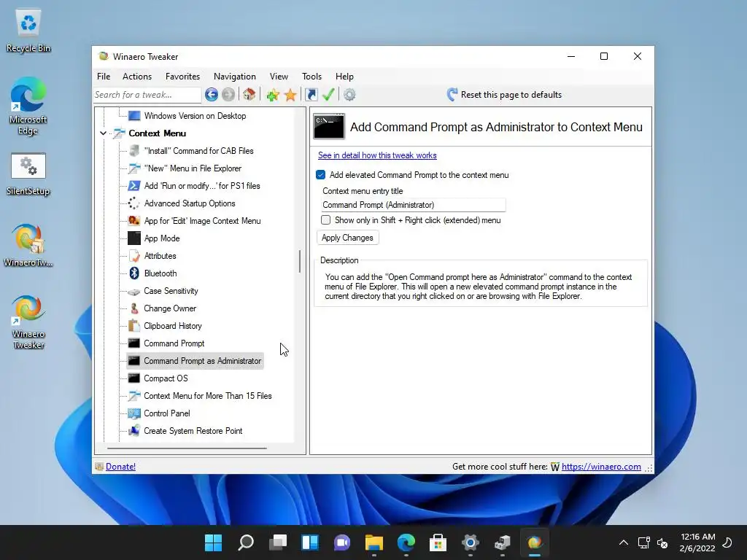Open the https://winaero.com link

pos(601,467)
